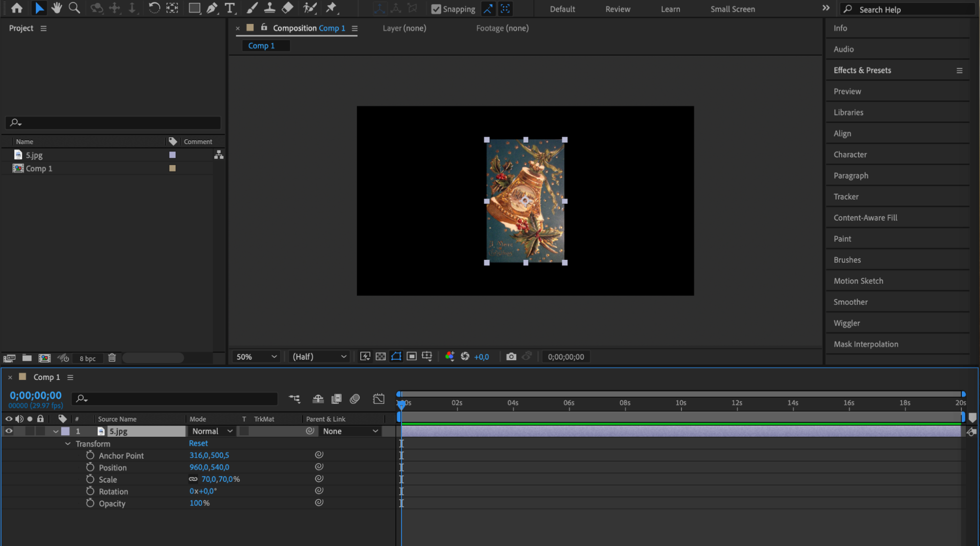Select the Type tool
The width and height of the screenshot is (980, 546).
[229, 8]
